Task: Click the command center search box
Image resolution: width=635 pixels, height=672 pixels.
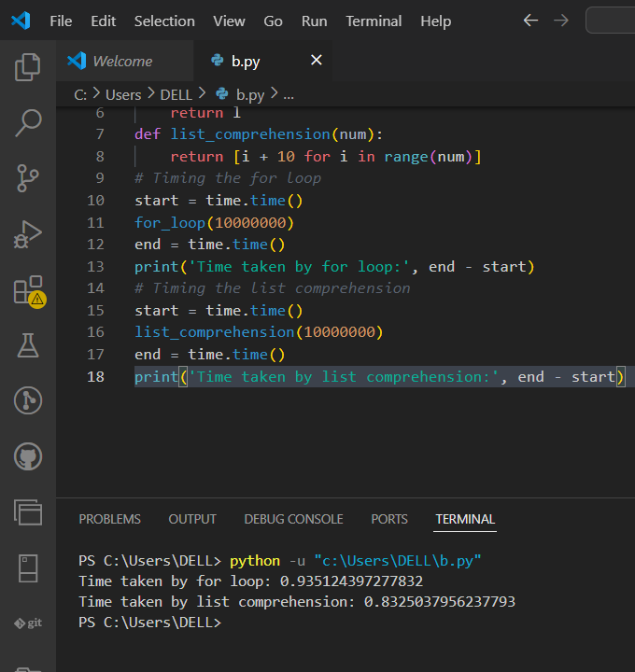Action: point(611,21)
